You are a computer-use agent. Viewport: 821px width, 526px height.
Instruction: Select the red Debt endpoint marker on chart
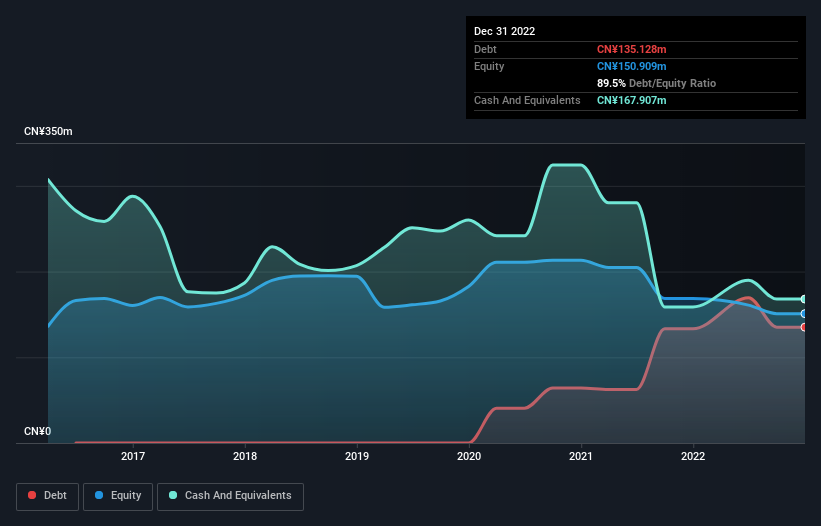[804, 327]
